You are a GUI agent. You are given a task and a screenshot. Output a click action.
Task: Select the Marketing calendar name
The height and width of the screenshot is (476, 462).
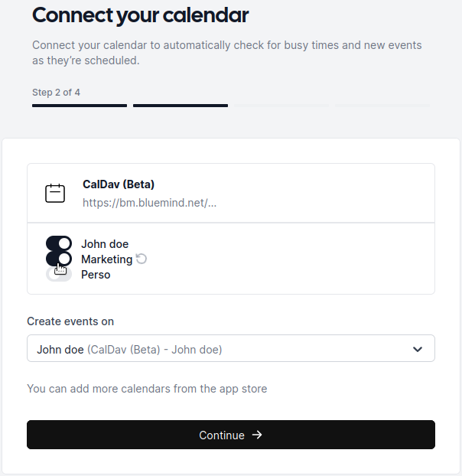click(106, 259)
